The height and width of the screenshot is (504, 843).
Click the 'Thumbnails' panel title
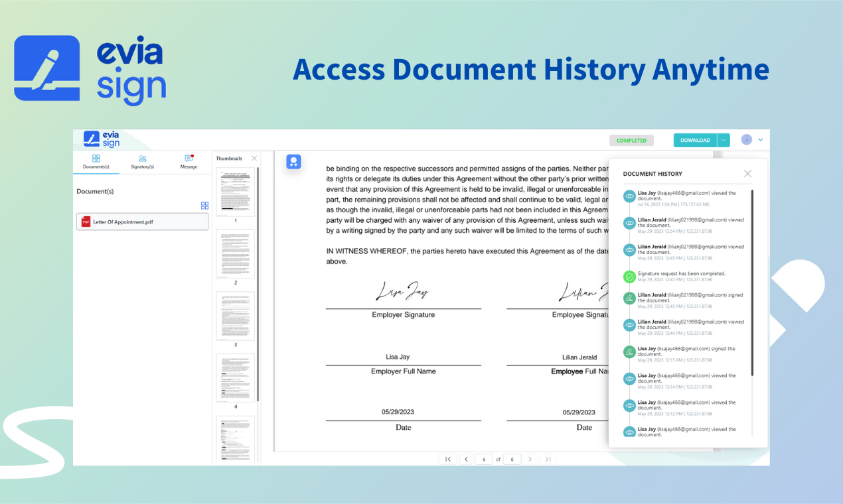click(229, 158)
